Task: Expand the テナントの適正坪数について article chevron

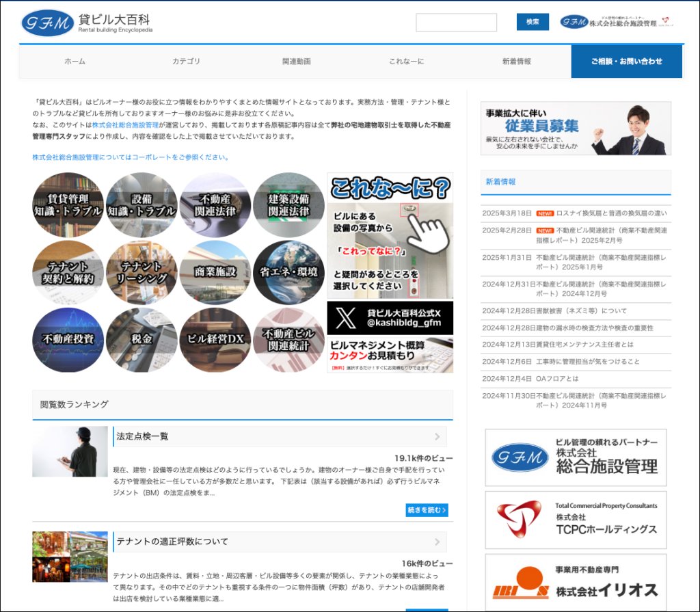Action: pos(437,542)
